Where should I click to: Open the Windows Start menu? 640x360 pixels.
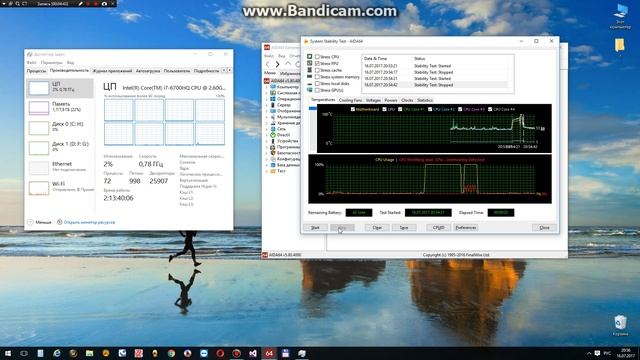click(8, 353)
